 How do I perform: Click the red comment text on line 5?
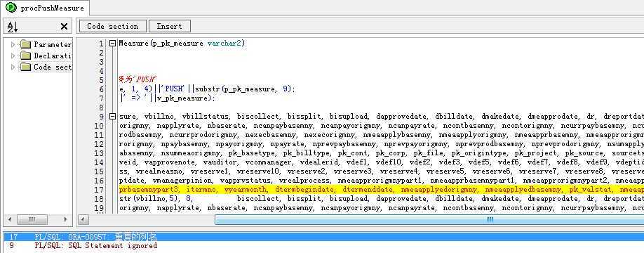[x=138, y=80]
